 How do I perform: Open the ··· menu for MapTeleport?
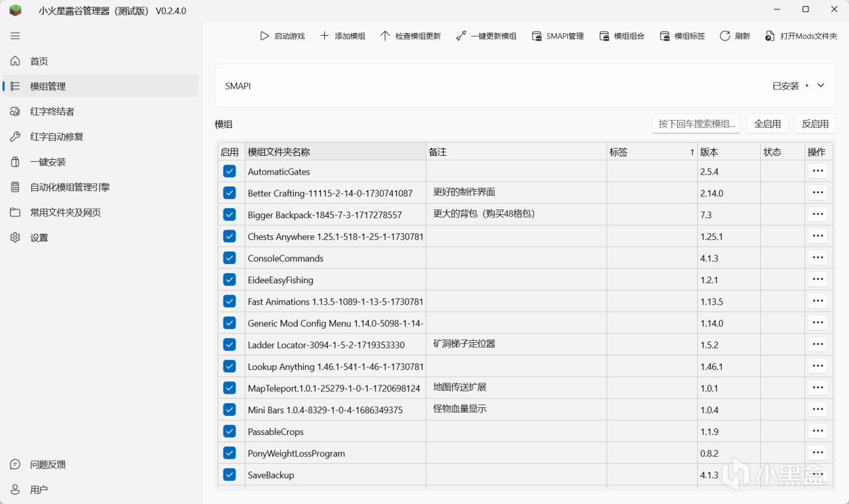point(818,388)
